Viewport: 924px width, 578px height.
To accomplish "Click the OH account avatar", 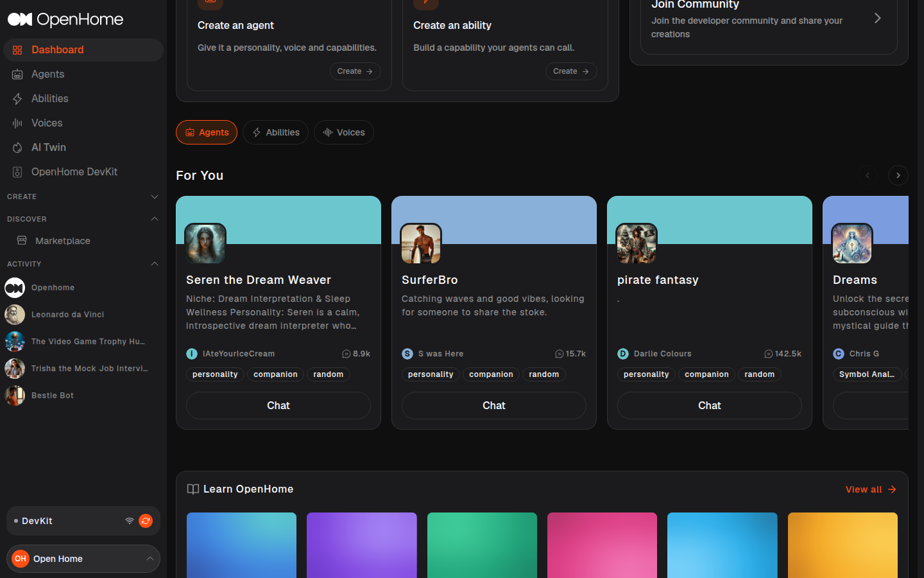I will click(x=21, y=559).
